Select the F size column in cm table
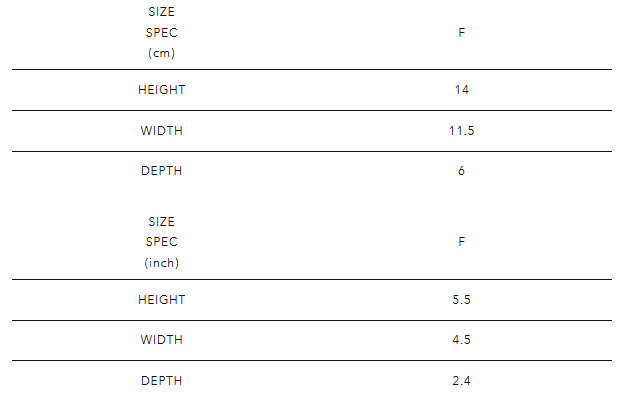The image size is (630, 402). (462, 32)
